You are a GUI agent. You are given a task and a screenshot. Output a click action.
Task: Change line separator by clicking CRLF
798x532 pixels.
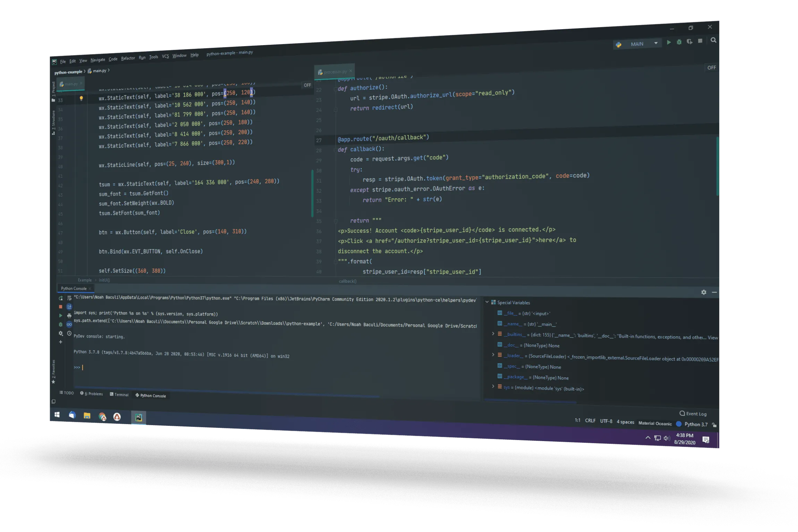(590, 420)
